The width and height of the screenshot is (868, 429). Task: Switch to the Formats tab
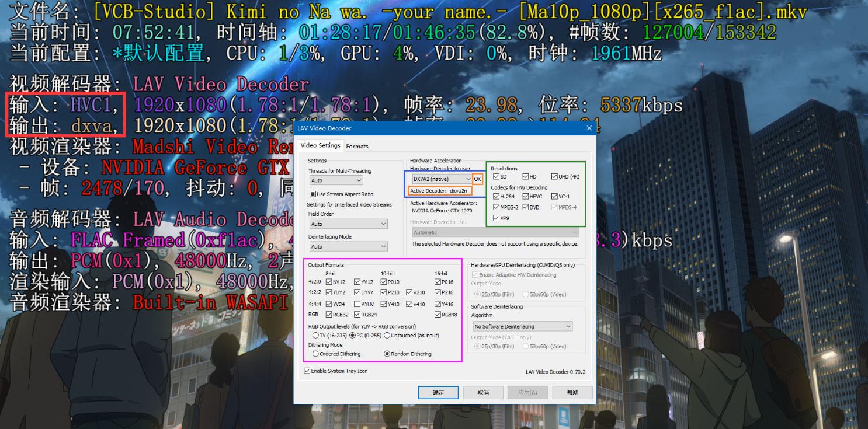pos(357,146)
